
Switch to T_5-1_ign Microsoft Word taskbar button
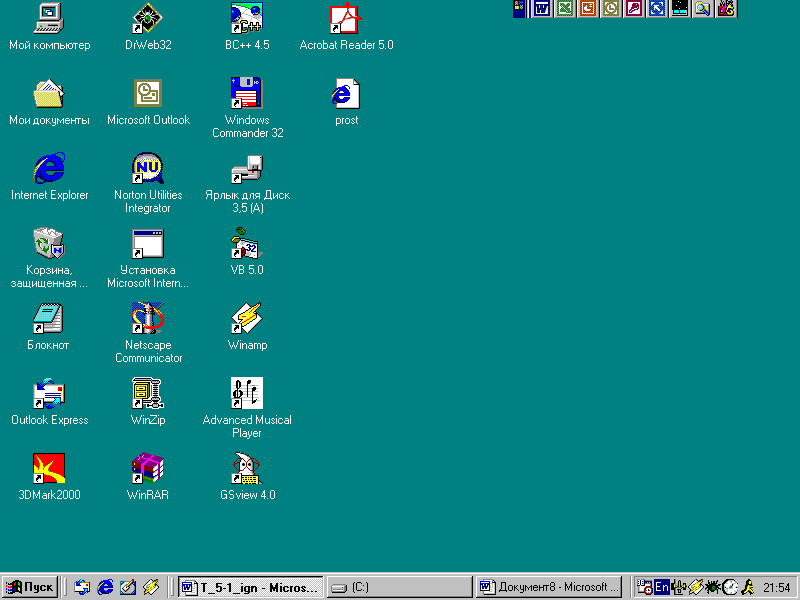click(x=251, y=587)
